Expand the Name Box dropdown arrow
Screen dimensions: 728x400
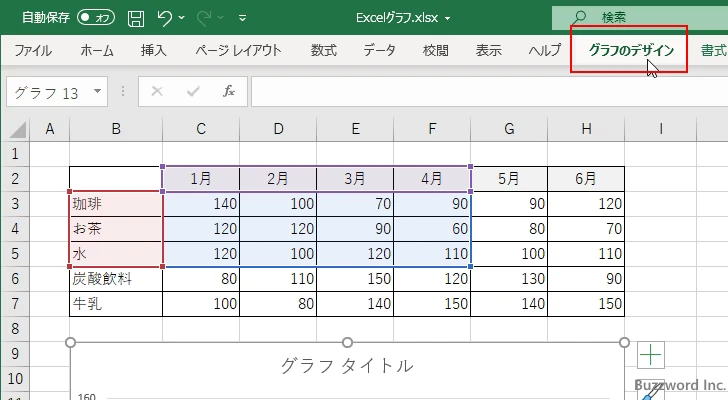(x=97, y=92)
